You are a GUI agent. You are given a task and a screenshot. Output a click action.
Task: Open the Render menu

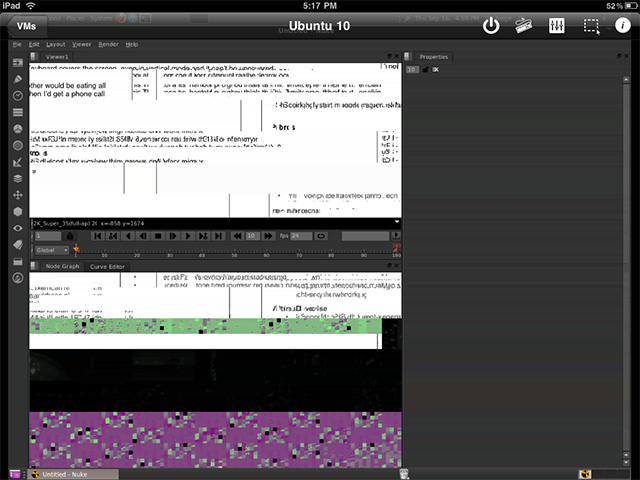coord(108,44)
